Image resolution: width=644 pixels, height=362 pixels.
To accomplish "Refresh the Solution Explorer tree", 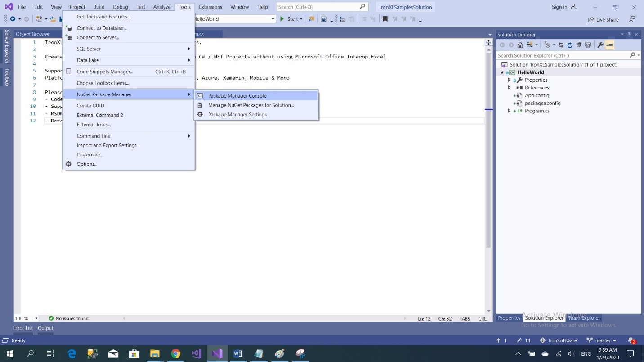I will coord(570,45).
